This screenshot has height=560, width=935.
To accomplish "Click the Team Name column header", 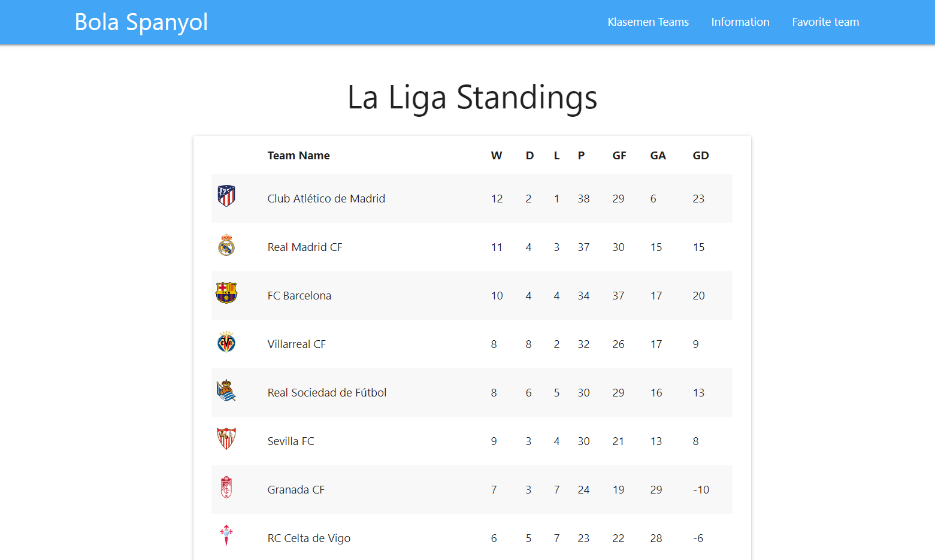I will pos(298,156).
